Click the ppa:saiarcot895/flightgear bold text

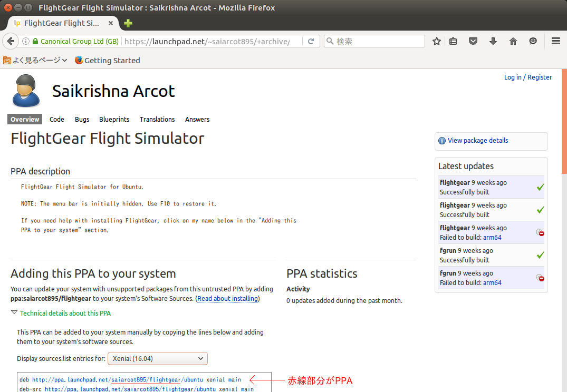click(51, 298)
